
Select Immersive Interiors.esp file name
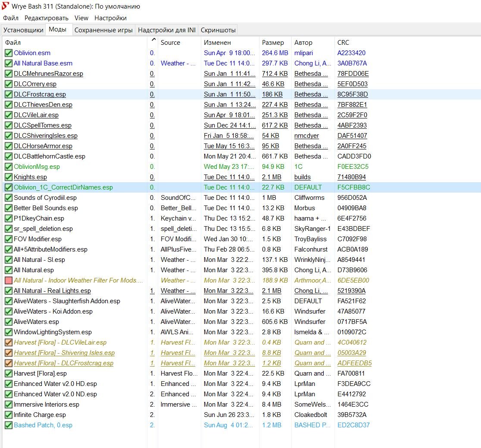coord(46,404)
